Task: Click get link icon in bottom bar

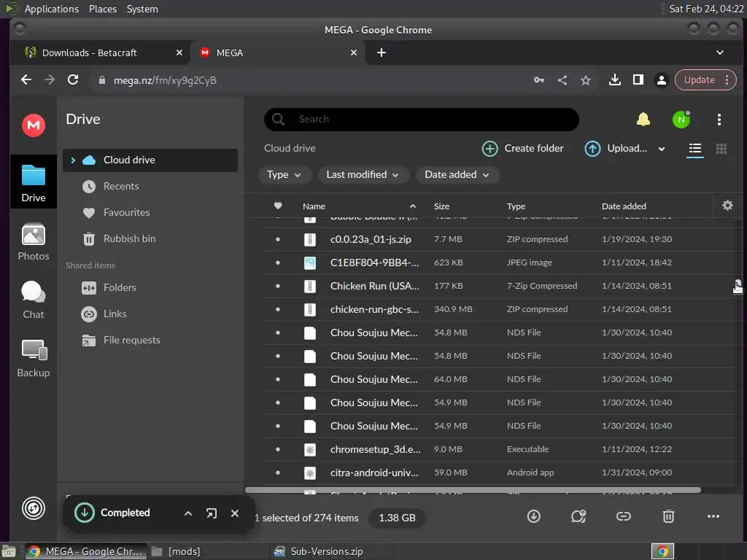Action: [x=623, y=516]
